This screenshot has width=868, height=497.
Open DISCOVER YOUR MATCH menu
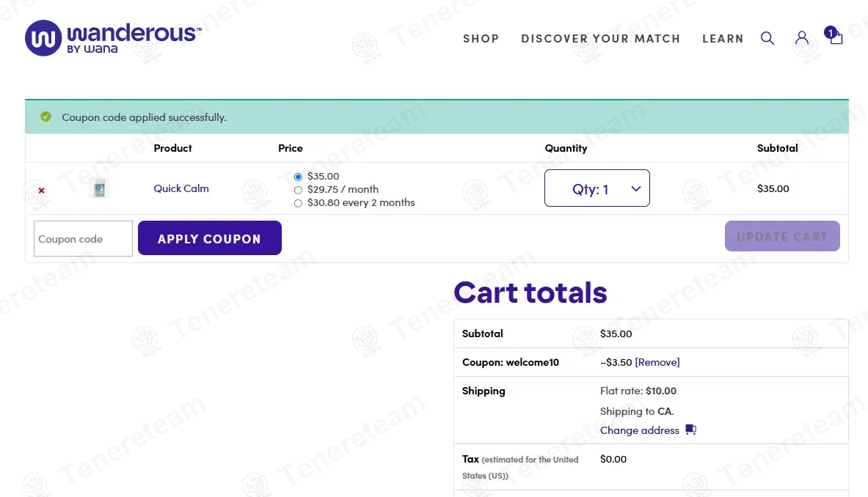coord(601,39)
